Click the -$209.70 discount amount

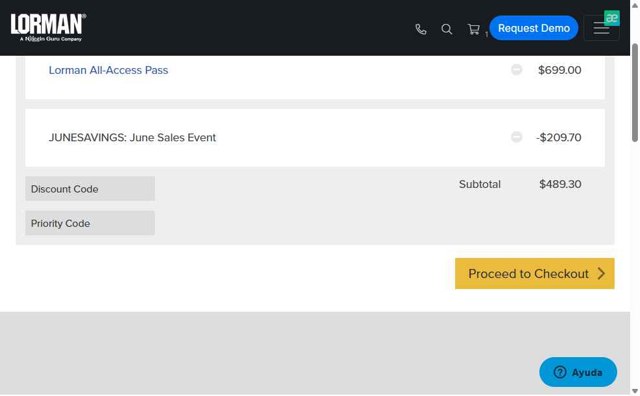tap(559, 138)
